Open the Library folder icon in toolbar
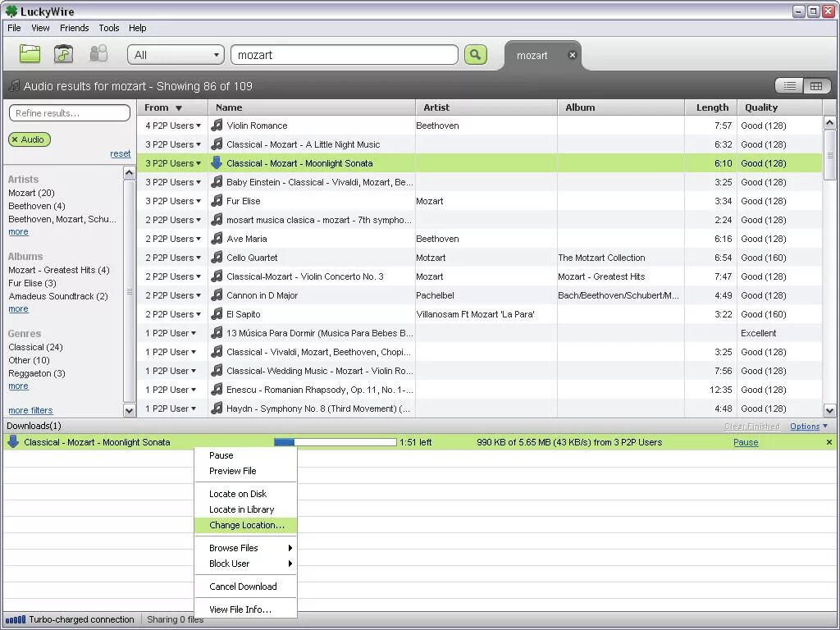 point(30,53)
